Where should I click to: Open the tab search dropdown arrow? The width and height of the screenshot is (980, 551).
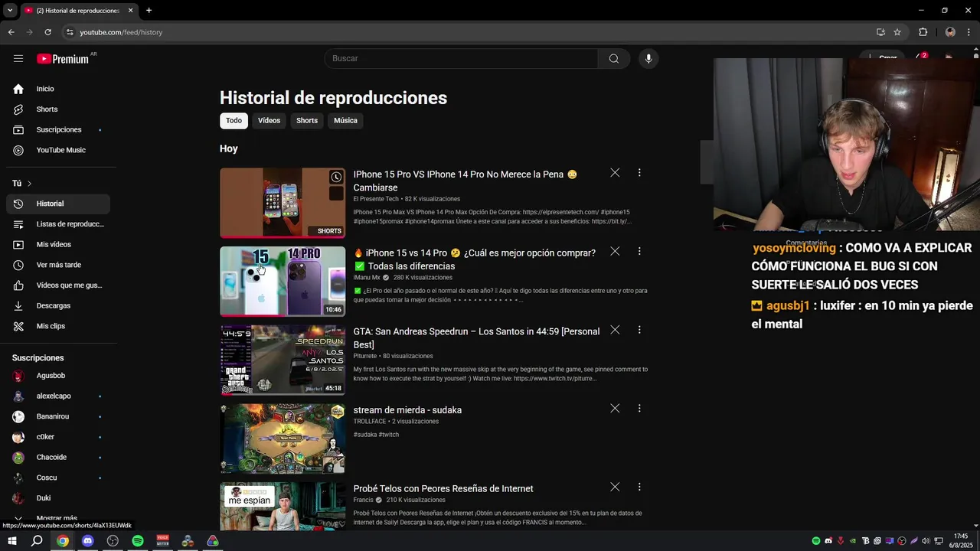point(10,11)
